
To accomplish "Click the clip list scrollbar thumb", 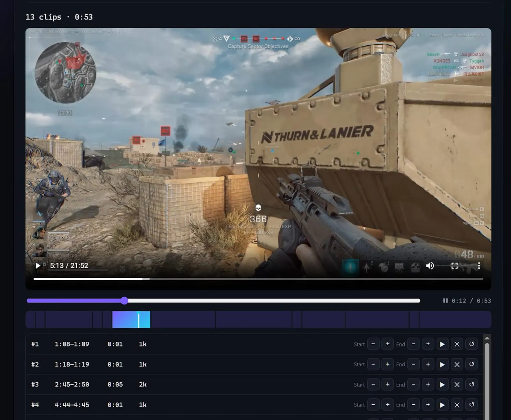I will [487, 382].
